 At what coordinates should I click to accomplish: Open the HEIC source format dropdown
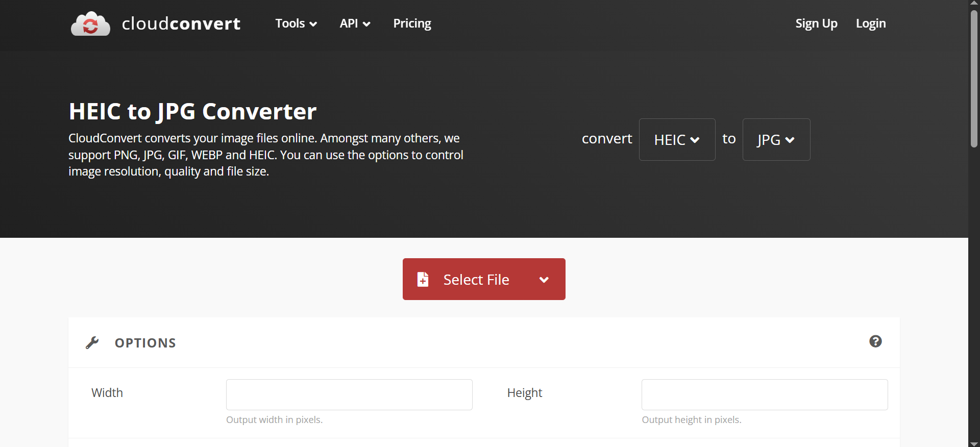[x=677, y=139]
